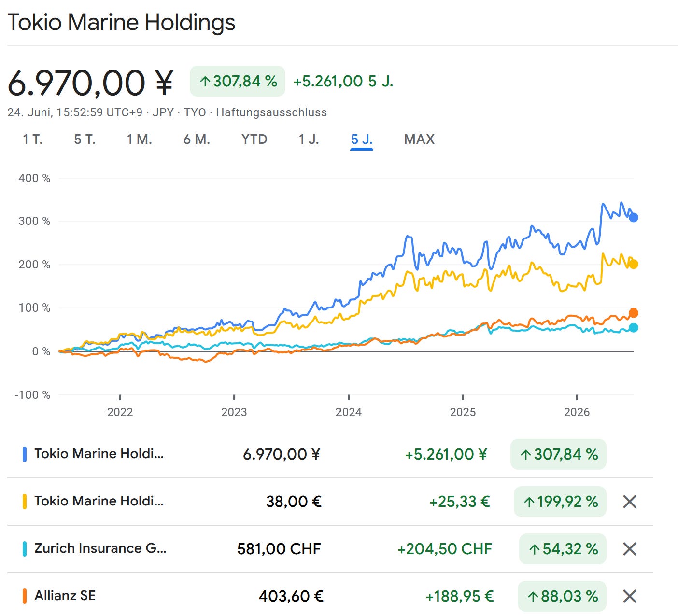Show the YTD chart range
Image resolution: width=678 pixels, height=616 pixels.
click(x=254, y=140)
